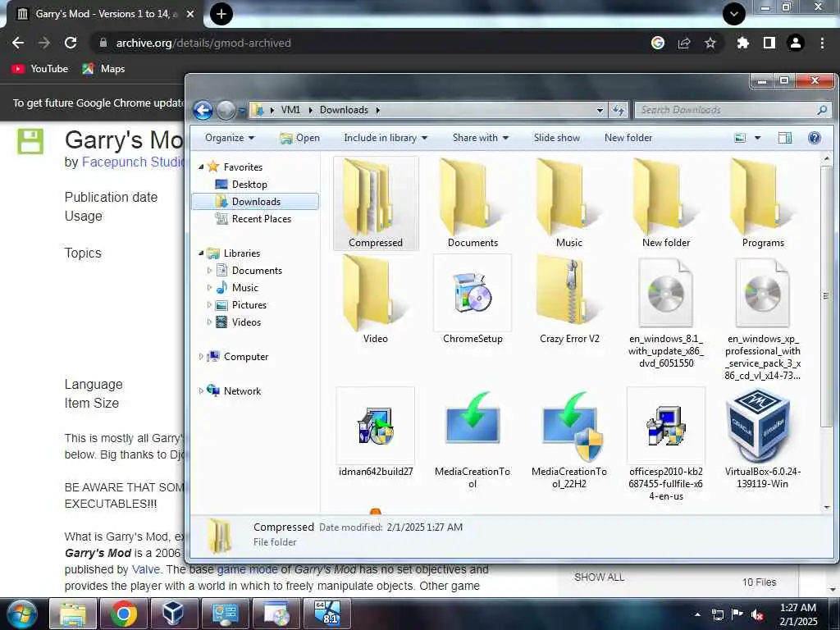840x630 pixels.
Task: Select the MediaCreationTool_22H2 file
Action: pyautogui.click(x=569, y=440)
